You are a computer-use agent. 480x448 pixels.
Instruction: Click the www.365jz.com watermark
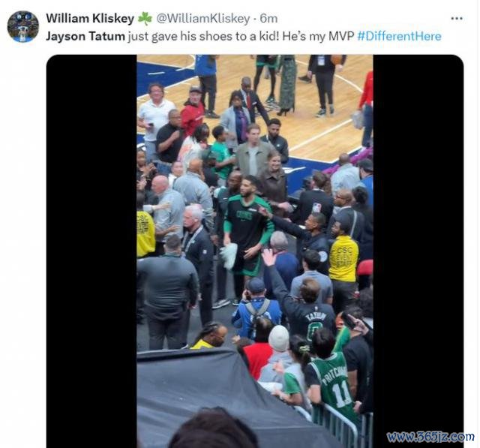430,436
